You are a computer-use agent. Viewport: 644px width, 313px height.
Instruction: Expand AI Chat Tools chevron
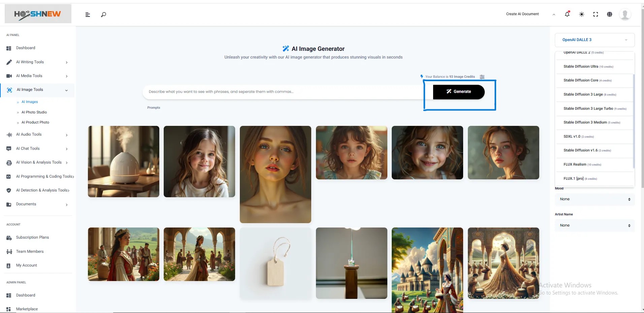point(67,149)
